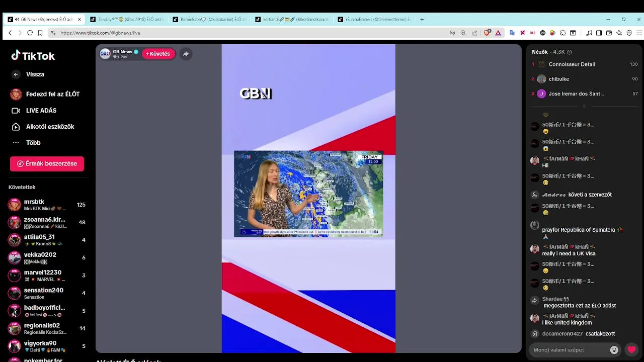Open top viewer chibuike
This screenshot has height=362, width=644.
[585, 79]
